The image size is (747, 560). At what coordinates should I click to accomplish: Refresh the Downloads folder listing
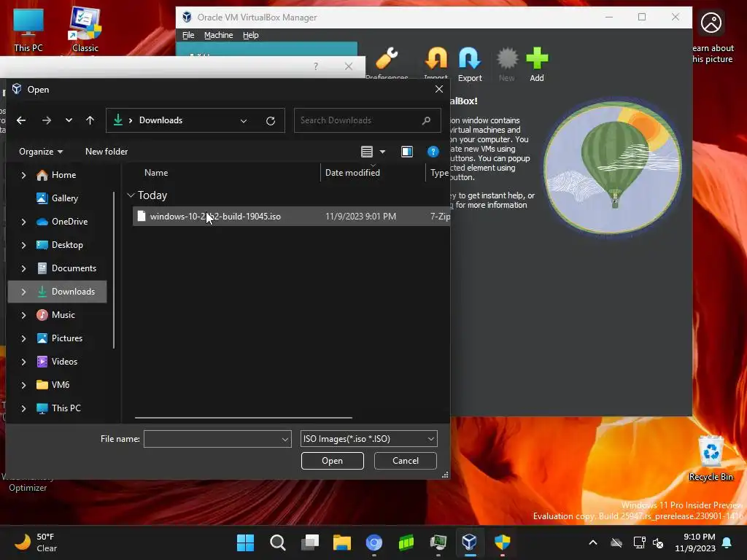271,120
